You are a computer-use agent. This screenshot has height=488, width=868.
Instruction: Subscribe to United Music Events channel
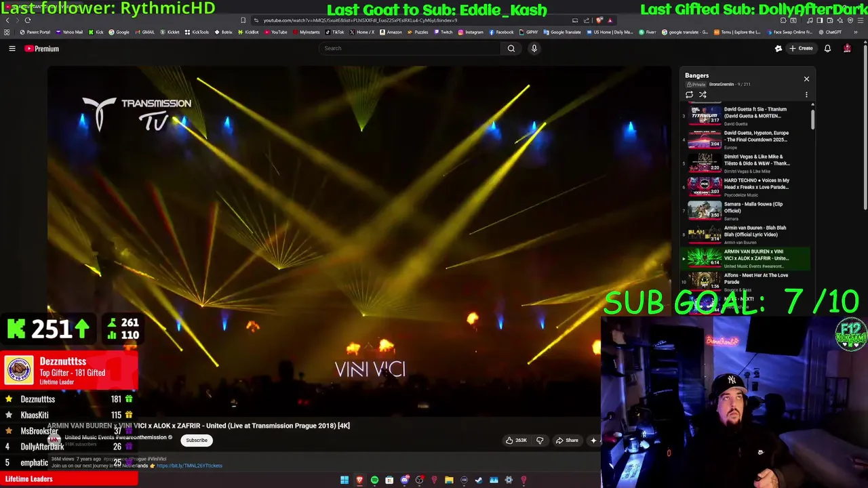(x=197, y=441)
